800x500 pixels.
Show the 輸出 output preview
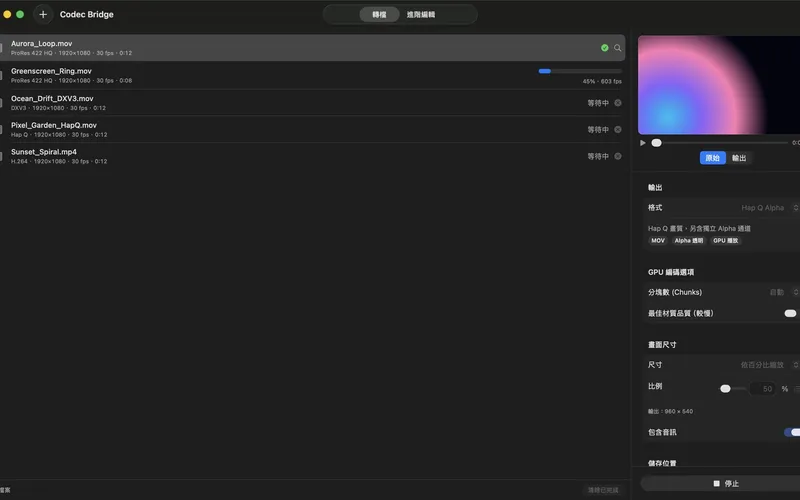pyautogui.click(x=739, y=158)
